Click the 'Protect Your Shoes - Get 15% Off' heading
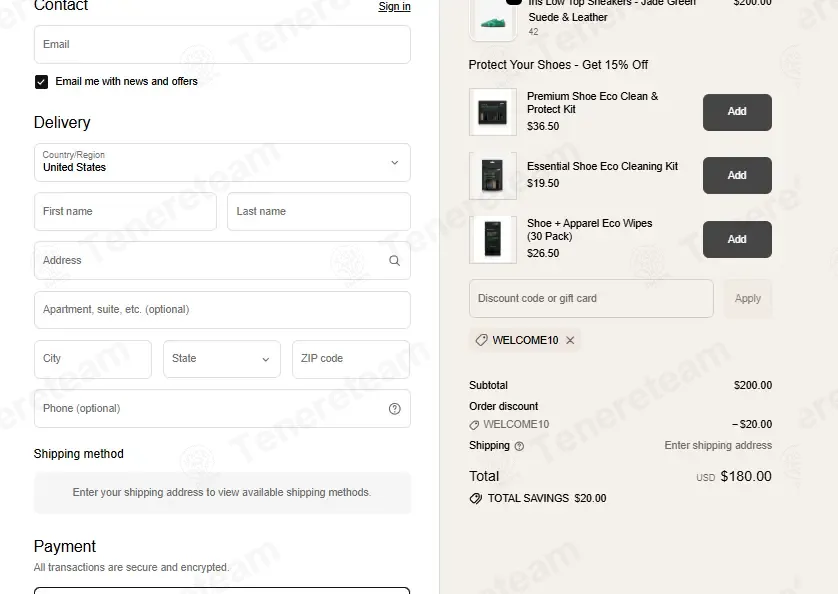Screen dimensions: 838x594 [x=558, y=65]
